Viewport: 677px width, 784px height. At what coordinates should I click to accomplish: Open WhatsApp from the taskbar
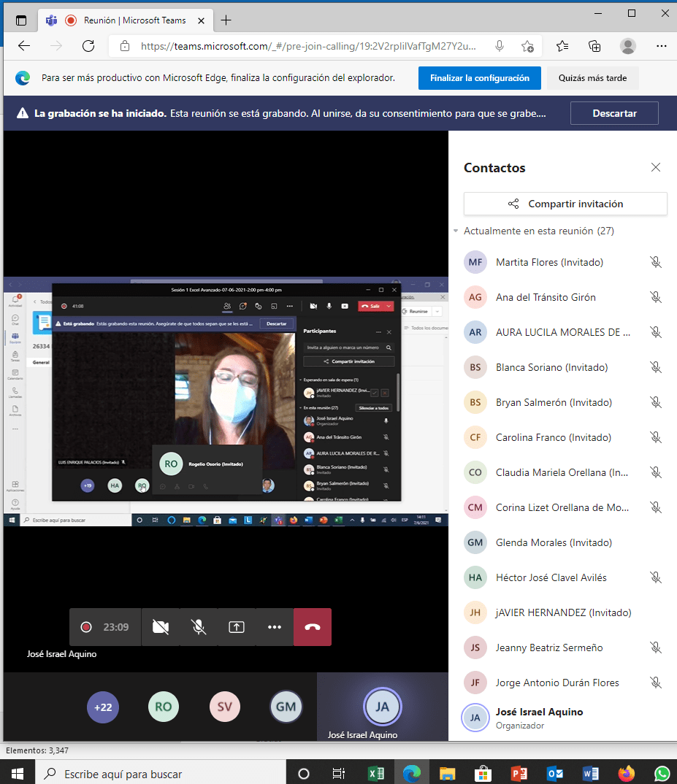pos(662,774)
